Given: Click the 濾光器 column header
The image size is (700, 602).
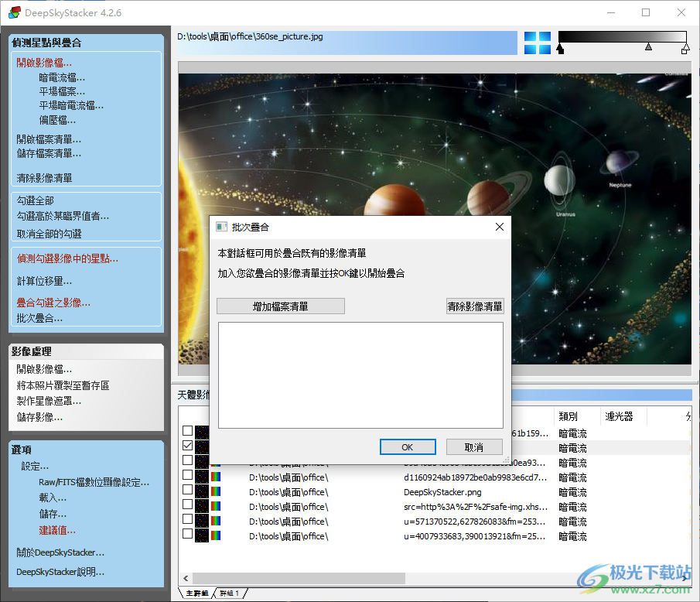Looking at the screenshot, I should [623, 416].
